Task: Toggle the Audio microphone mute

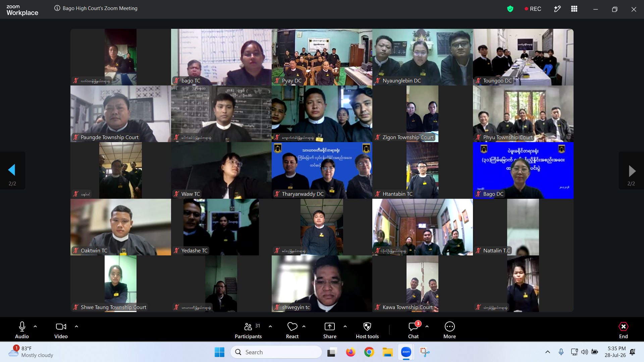Action: click(x=22, y=330)
